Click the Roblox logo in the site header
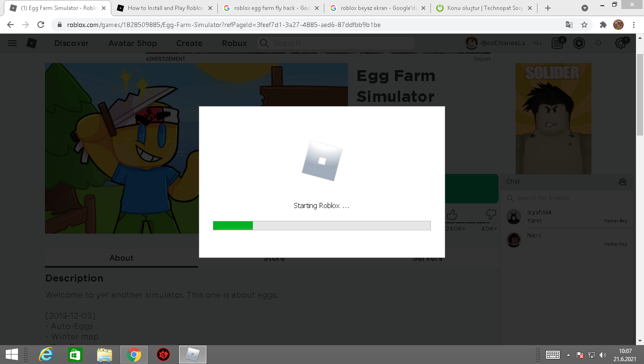 pyautogui.click(x=32, y=43)
